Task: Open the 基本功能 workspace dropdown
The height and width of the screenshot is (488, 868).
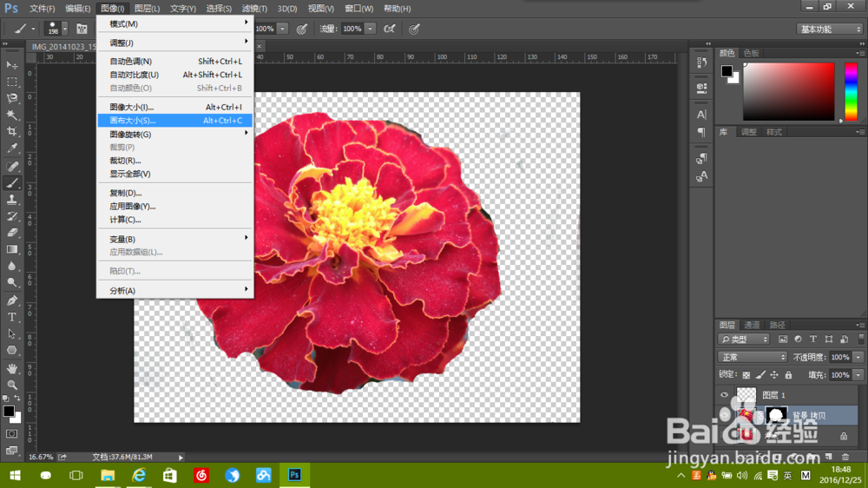Action: [x=829, y=29]
